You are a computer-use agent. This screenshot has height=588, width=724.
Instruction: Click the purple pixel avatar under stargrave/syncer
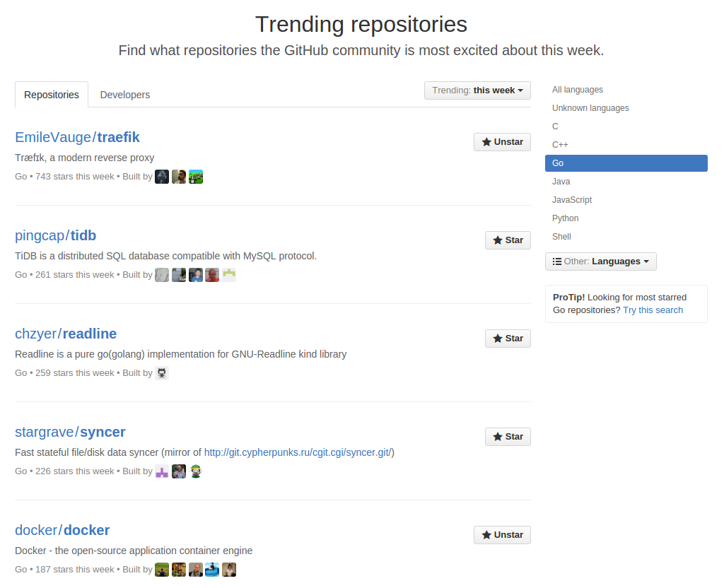(x=162, y=471)
